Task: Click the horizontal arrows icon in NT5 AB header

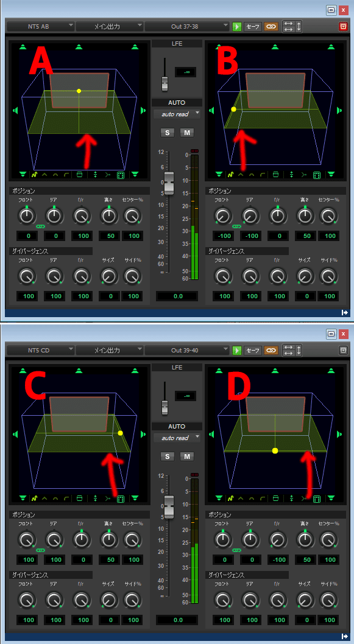Action: pos(289,27)
